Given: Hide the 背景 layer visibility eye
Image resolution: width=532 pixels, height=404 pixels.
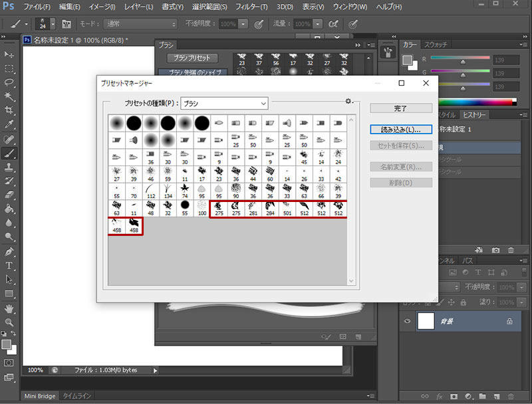Looking at the screenshot, I should coord(407,321).
